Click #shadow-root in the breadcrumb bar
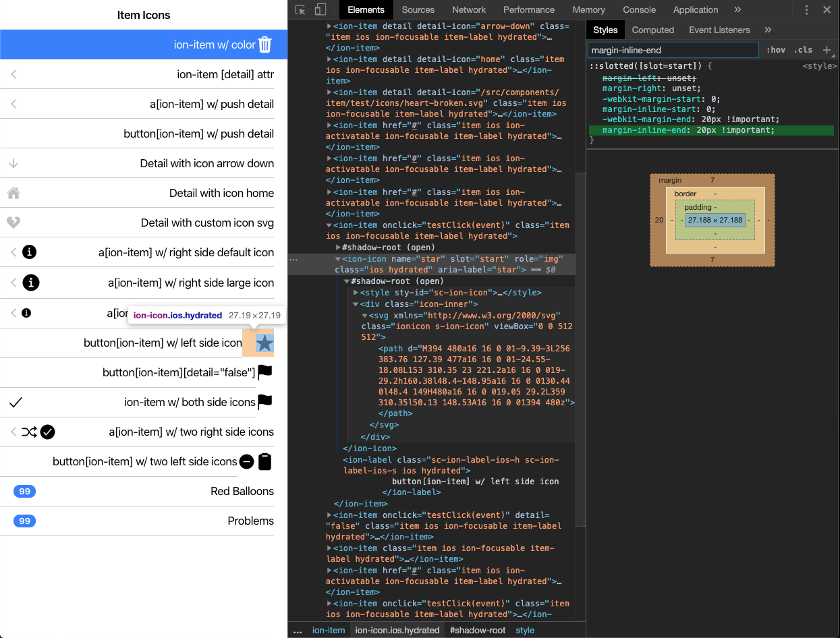This screenshot has height=638, width=840. tap(478, 631)
